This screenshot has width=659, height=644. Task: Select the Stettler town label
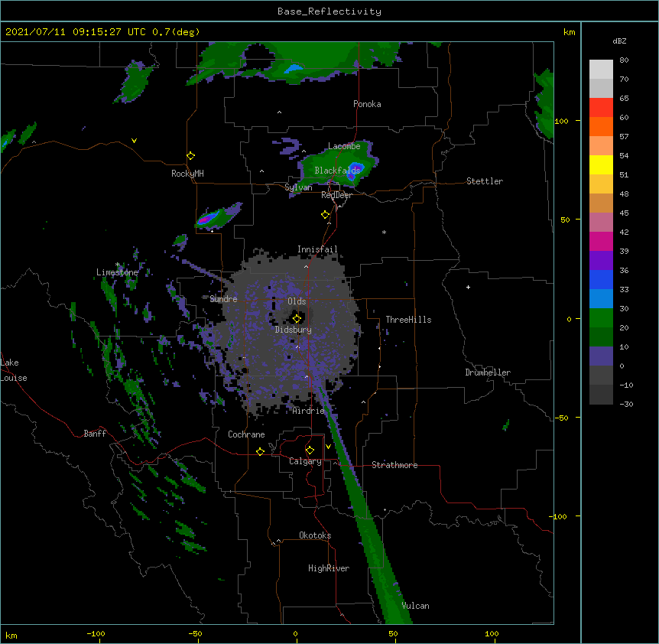484,181
